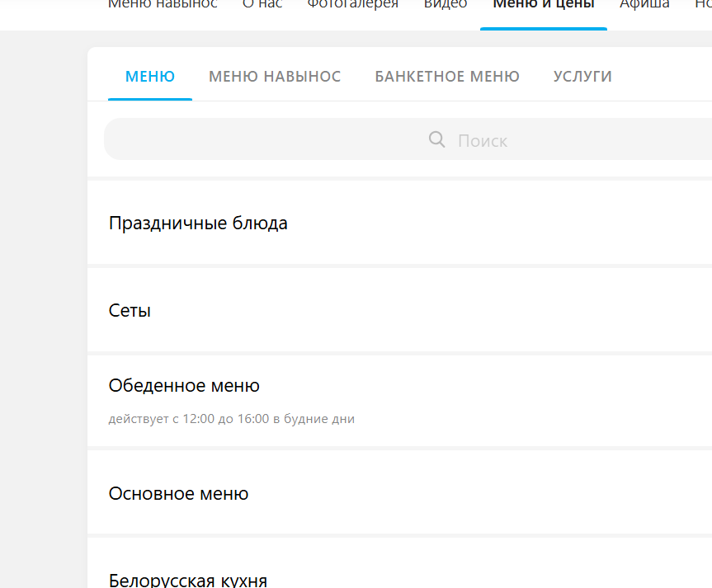Switch to the МЕНЮ tab
Viewport: 712px width, 588px height.
[x=150, y=76]
